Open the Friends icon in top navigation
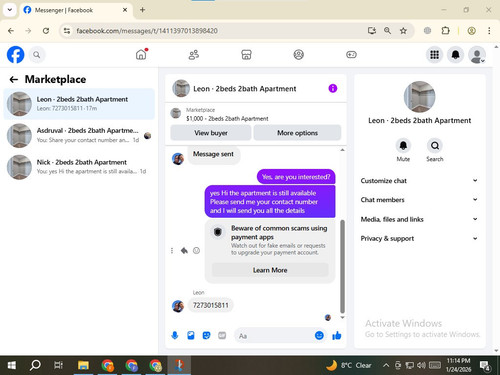This screenshot has width=500, height=375. pos(194,54)
